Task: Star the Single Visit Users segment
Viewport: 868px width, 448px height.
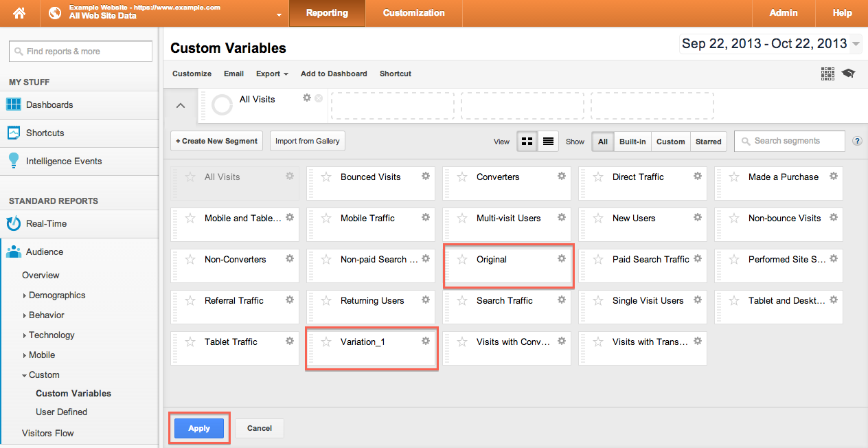Action: point(598,301)
